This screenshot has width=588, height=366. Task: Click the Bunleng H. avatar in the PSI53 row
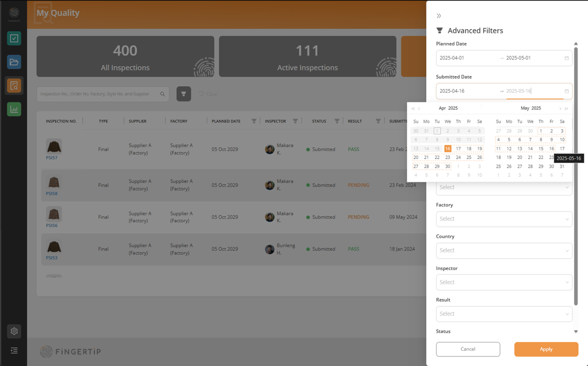269,249
